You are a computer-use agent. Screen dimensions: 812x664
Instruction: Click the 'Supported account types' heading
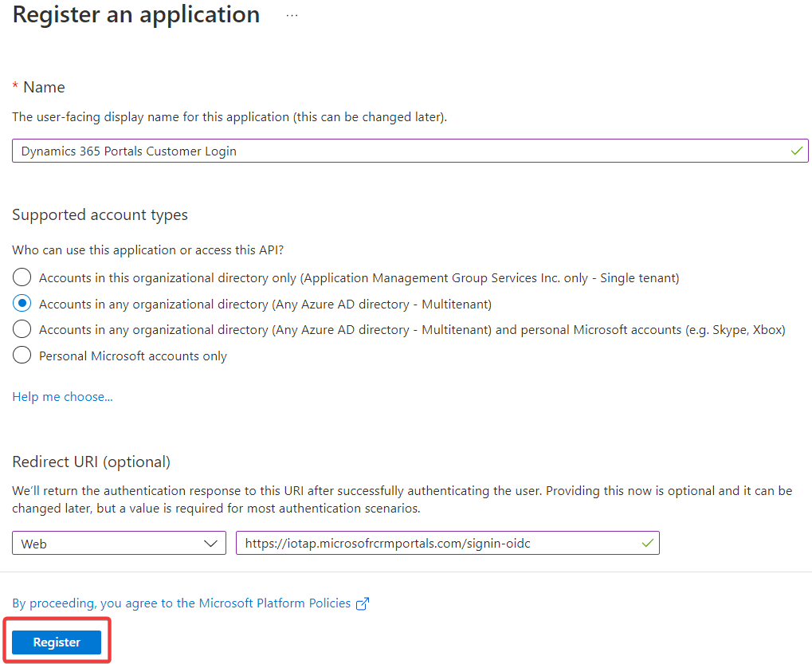[x=100, y=215]
